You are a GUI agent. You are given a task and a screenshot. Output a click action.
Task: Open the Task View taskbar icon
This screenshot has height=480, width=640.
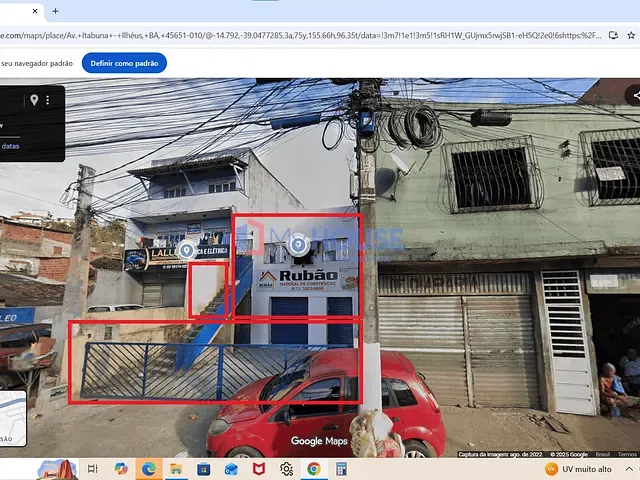click(93, 469)
